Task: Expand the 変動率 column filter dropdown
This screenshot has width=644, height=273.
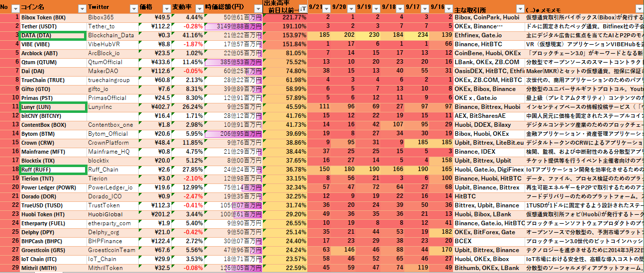Action: coord(198,8)
